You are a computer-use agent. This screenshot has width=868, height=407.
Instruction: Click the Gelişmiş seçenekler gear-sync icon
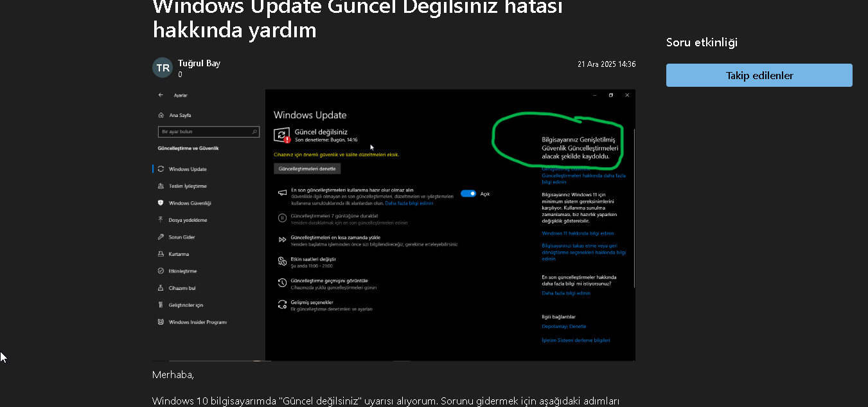pyautogui.click(x=282, y=304)
